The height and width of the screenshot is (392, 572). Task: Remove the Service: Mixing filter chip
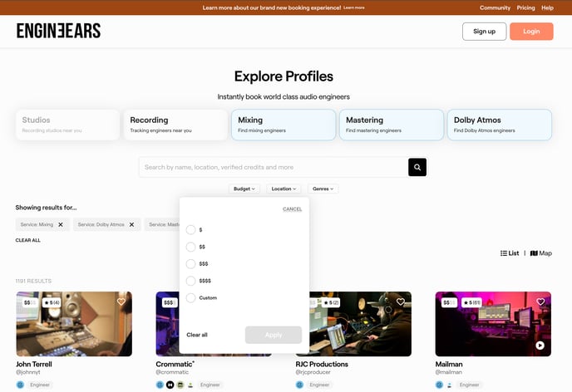click(62, 224)
